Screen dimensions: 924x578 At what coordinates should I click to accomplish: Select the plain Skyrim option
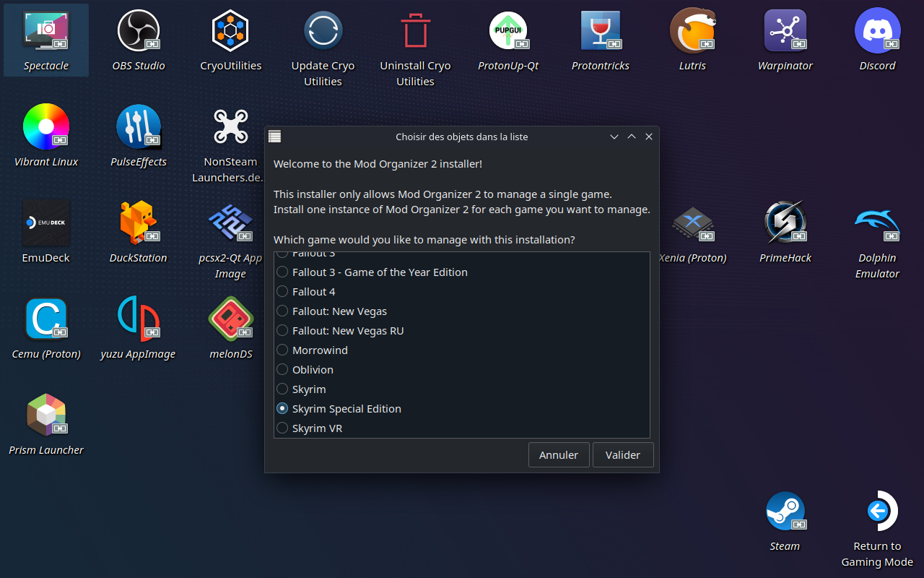(x=301, y=389)
